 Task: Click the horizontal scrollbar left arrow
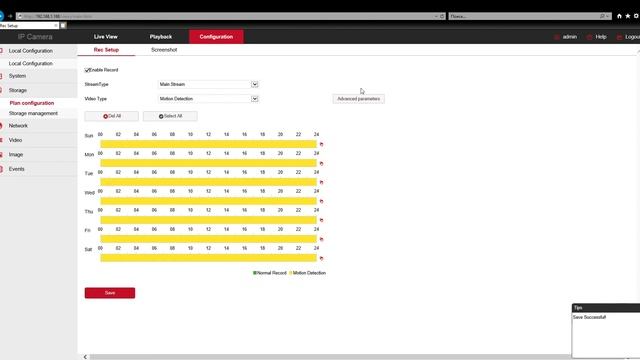point(85,357)
